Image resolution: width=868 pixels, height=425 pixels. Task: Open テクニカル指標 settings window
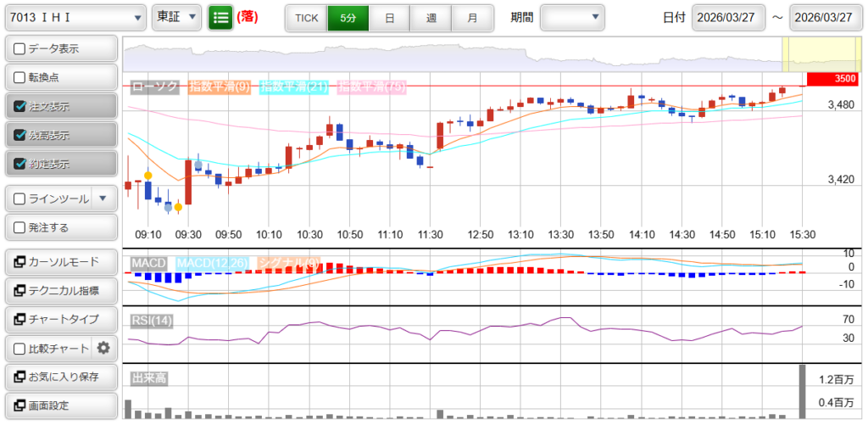[x=59, y=290]
